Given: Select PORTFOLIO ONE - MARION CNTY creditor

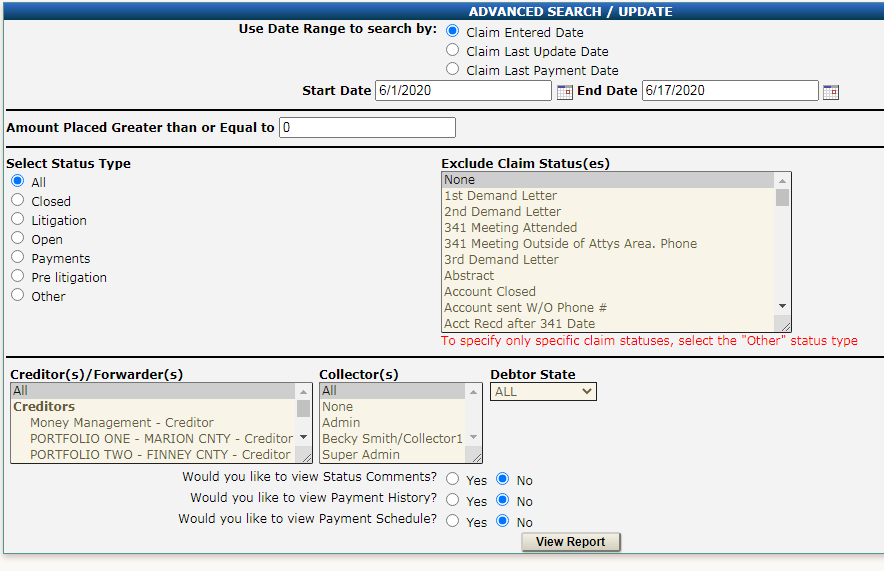Looking at the screenshot, I should (x=153, y=439).
